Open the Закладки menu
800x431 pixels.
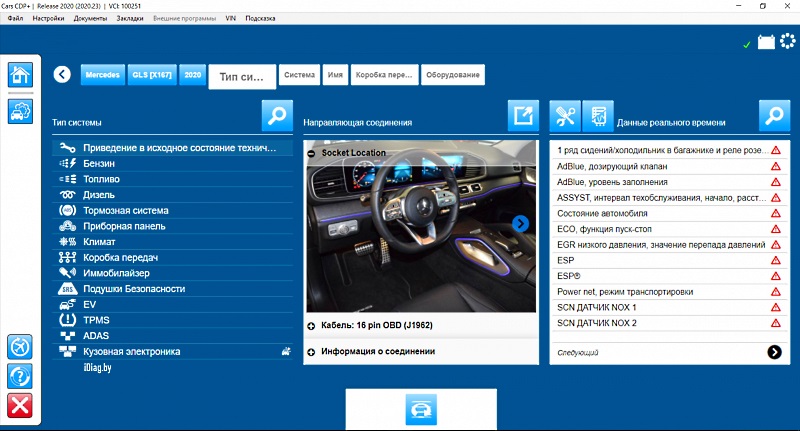pyautogui.click(x=131, y=19)
